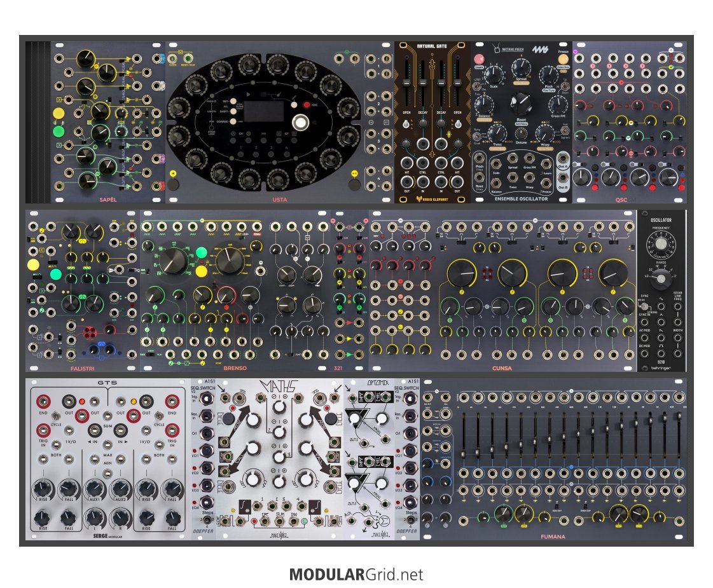Toggle the Steps switch on right A151 module
This screenshot has height=588, width=713.
411,520
